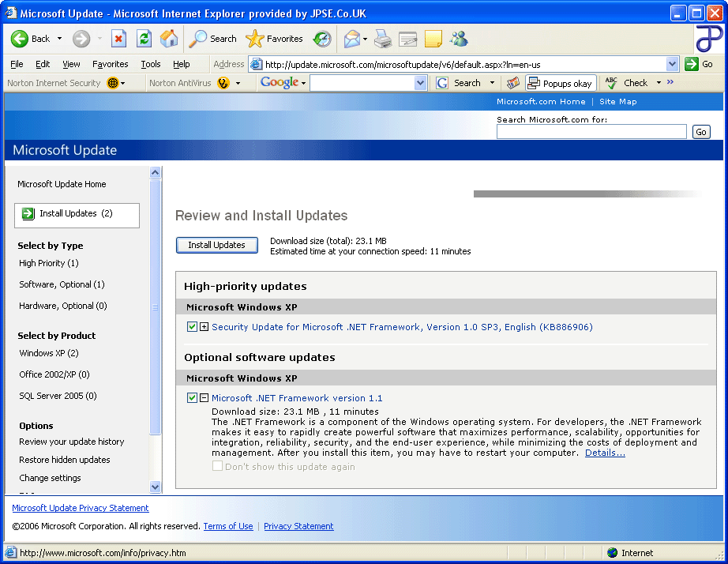728x564 pixels.
Task: Open the Google logo menu dropdown arrow
Action: click(304, 84)
